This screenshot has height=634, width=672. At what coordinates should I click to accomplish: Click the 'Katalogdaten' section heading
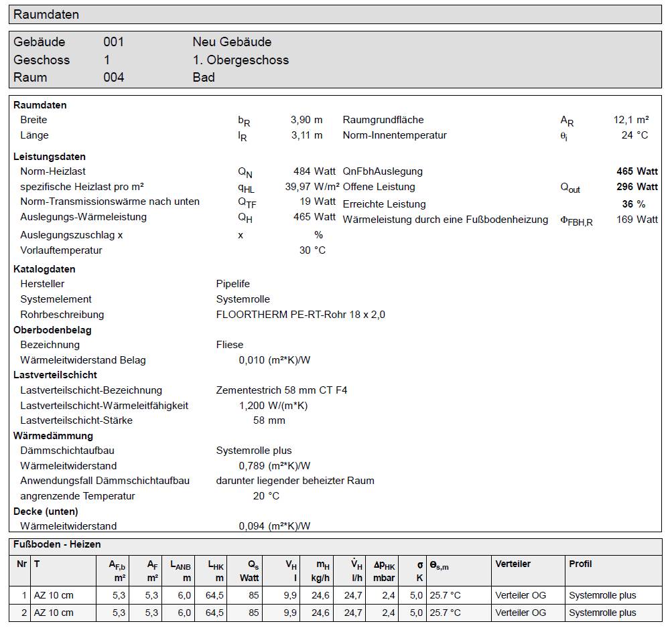point(44,269)
